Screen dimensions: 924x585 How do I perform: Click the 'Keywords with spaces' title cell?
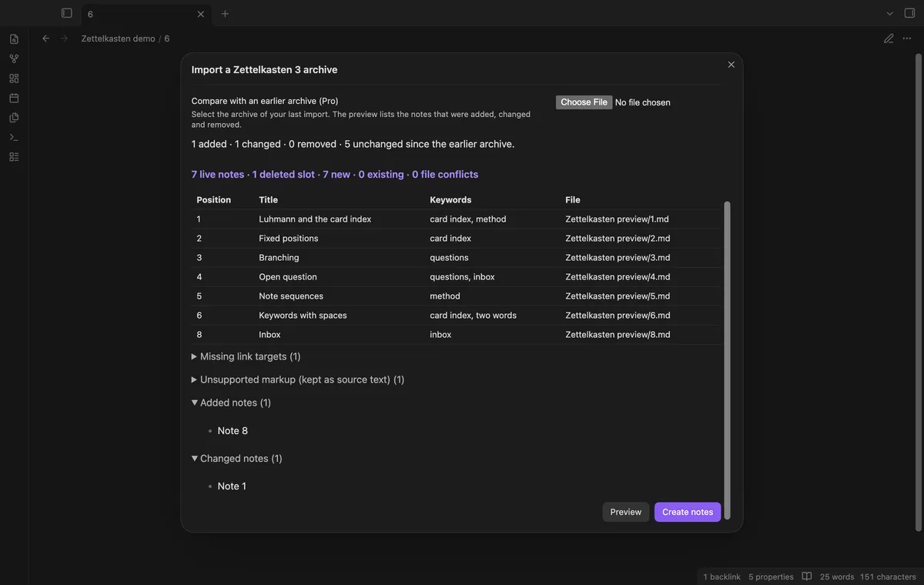coord(303,316)
